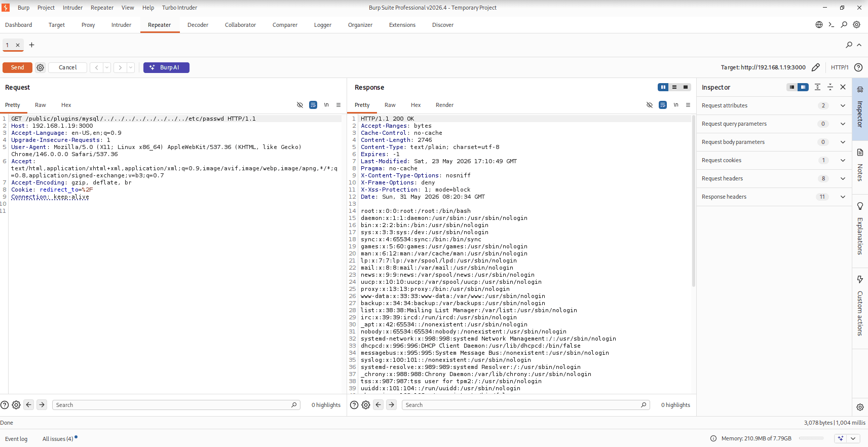Click Request search input field
This screenshot has width=868, height=447.
[x=176, y=405]
